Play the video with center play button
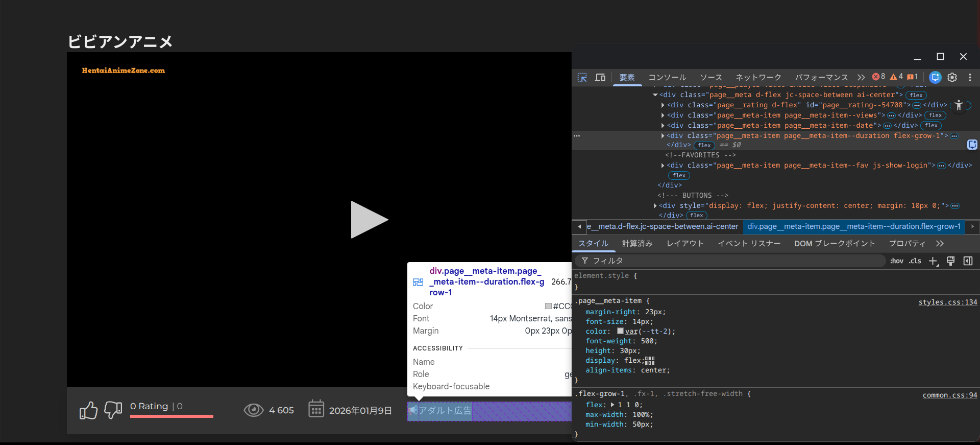 click(x=370, y=220)
